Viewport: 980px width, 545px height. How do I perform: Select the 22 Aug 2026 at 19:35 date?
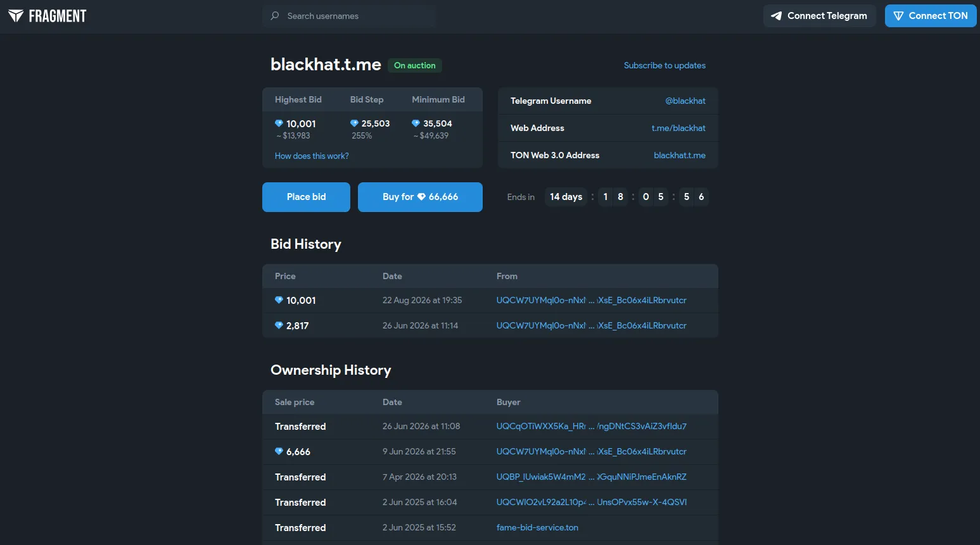tap(422, 300)
